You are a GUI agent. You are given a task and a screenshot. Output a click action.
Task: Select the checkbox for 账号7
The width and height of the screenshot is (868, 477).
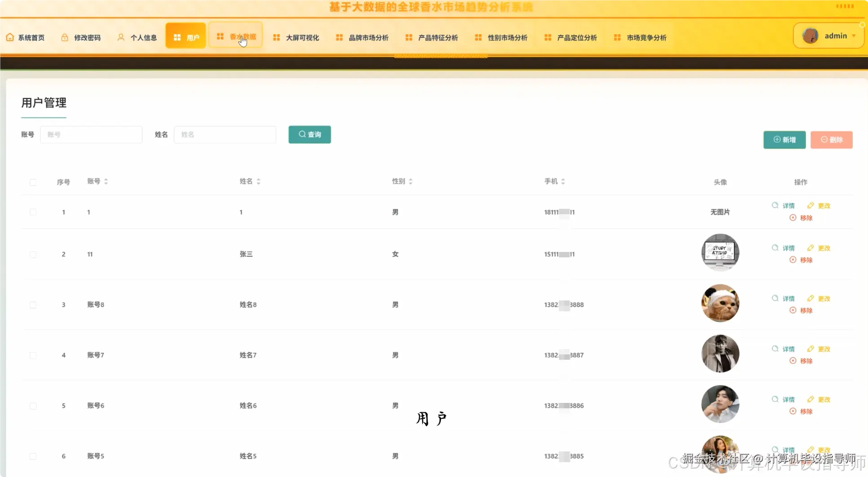(x=33, y=355)
